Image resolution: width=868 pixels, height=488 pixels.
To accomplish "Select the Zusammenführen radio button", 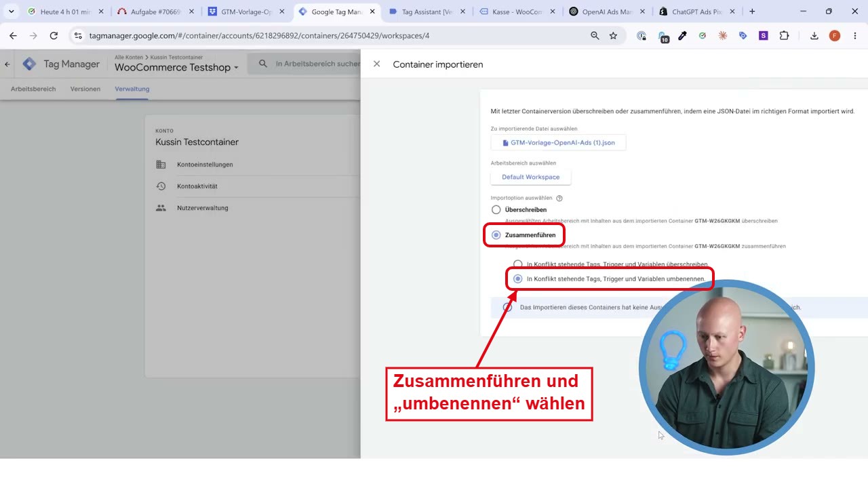I will point(496,235).
